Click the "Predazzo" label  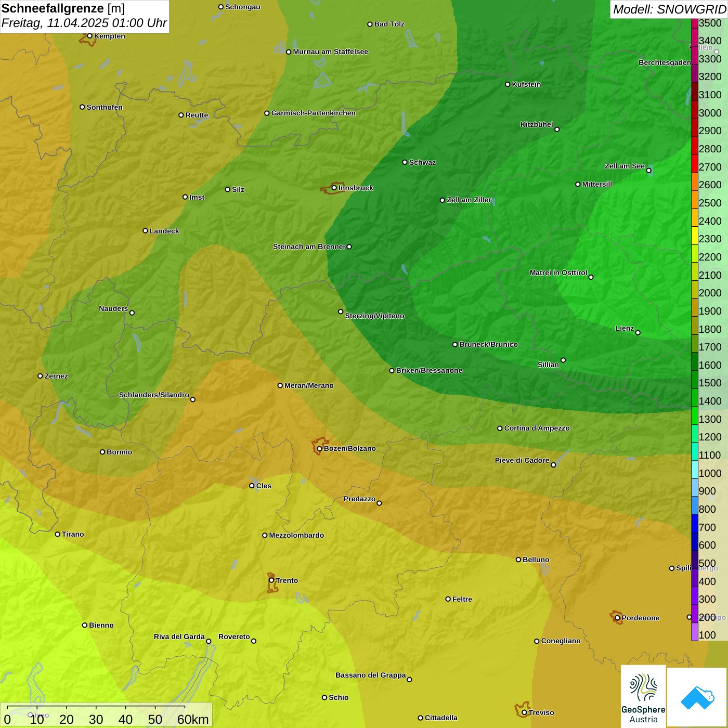pos(359,499)
